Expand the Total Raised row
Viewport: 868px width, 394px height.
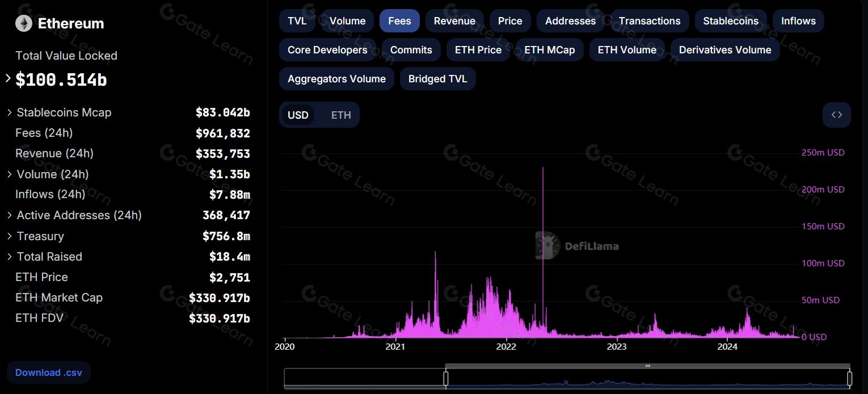coord(10,257)
